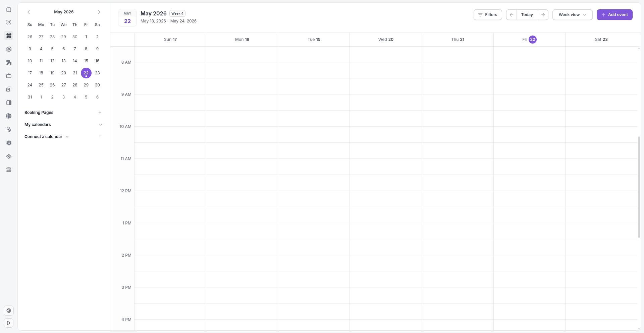Open the briefcase icon in sidebar
This screenshot has height=333, width=644.
click(x=9, y=76)
